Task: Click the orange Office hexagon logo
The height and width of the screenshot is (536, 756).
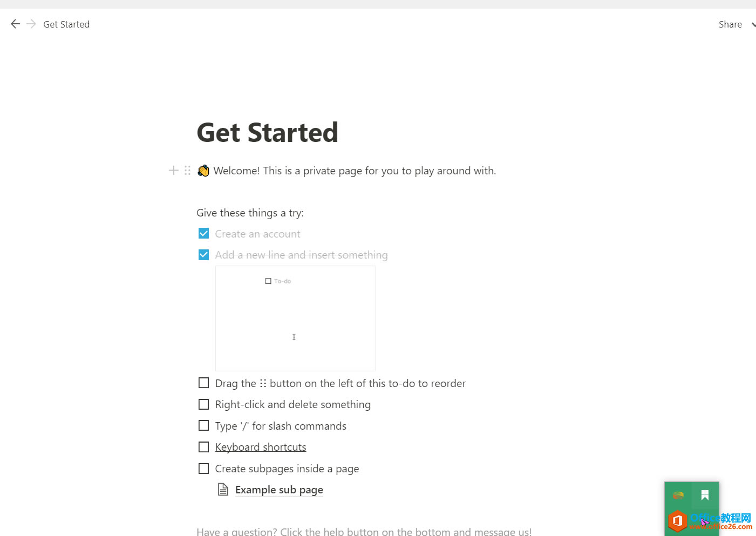Action: pyautogui.click(x=677, y=521)
